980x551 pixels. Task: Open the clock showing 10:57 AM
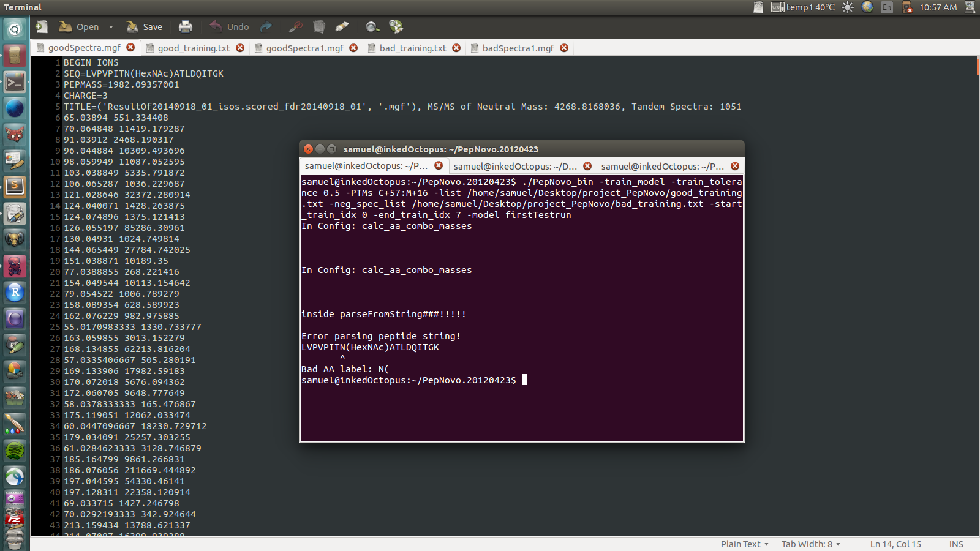pos(938,7)
